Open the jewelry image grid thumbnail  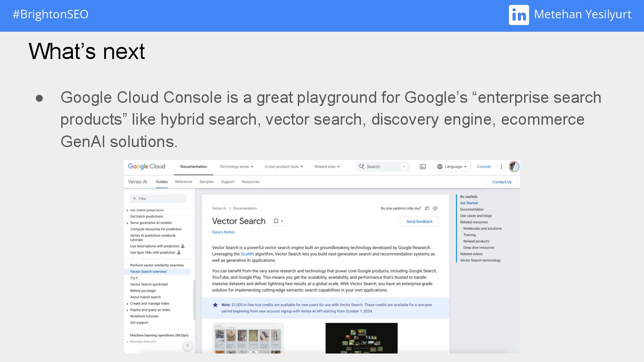[248, 338]
